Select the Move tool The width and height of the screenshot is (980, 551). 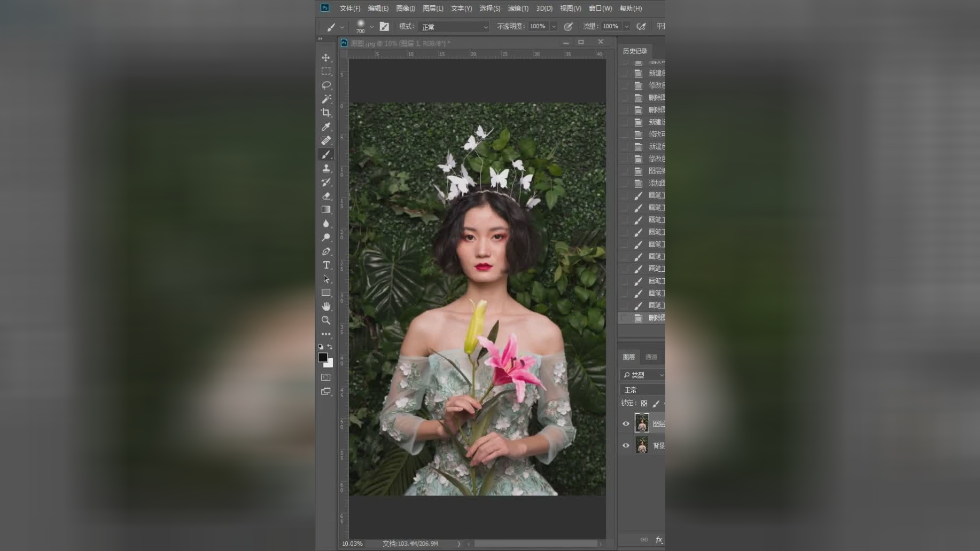[326, 58]
